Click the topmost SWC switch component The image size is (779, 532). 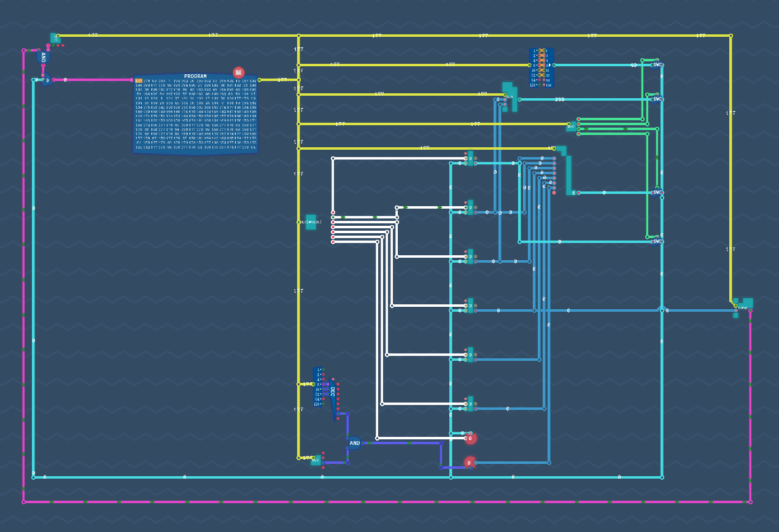657,64
